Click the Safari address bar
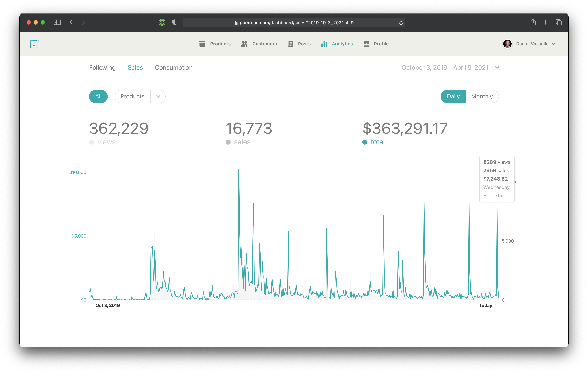The image size is (588, 373). (x=294, y=23)
